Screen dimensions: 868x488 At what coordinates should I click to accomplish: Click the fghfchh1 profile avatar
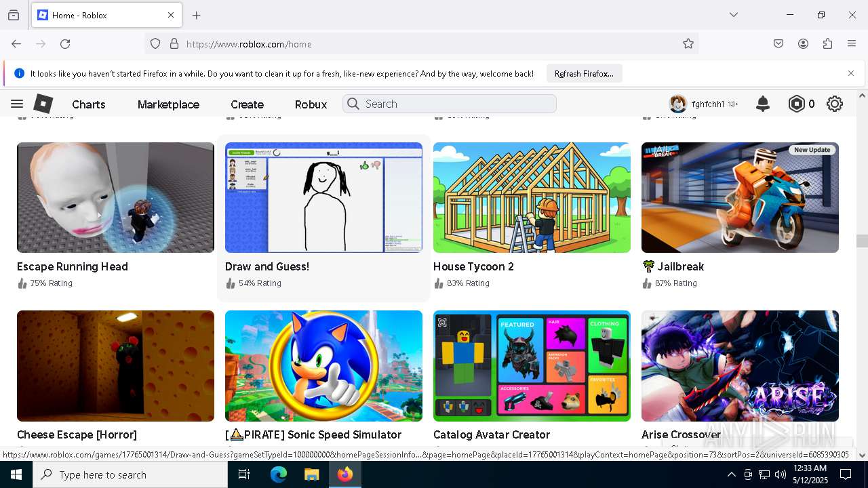(677, 104)
